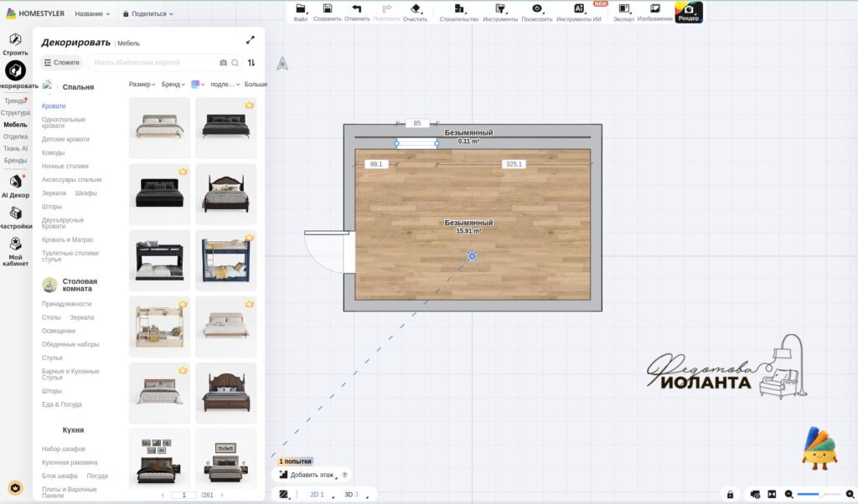Start a render with the Рендер button
Viewport: 858px width, 504px height.
[689, 12]
